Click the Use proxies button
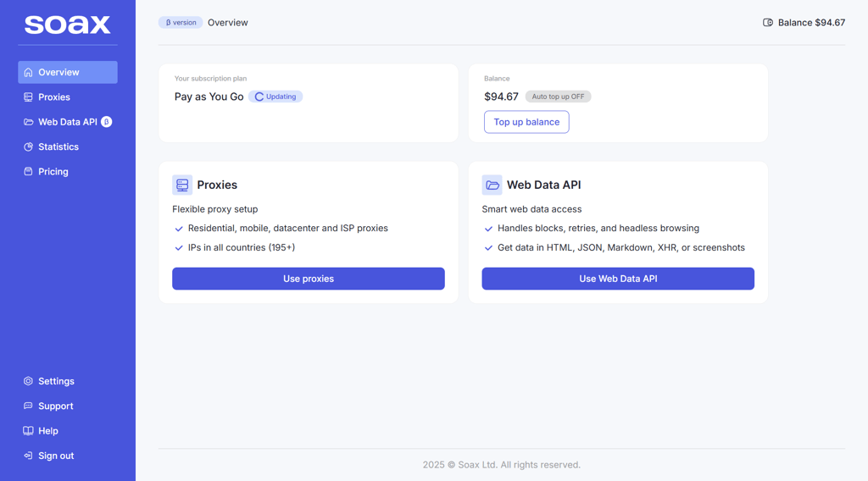The height and width of the screenshot is (481, 868). click(309, 279)
